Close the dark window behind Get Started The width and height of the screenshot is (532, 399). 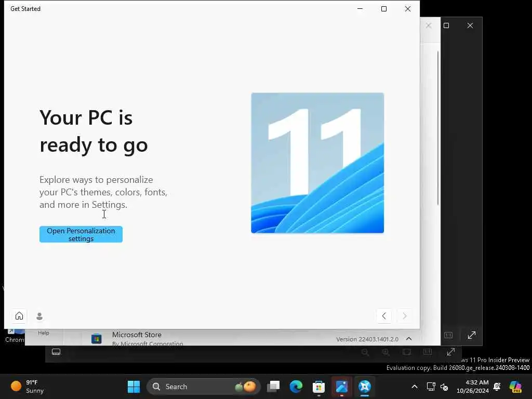(470, 25)
